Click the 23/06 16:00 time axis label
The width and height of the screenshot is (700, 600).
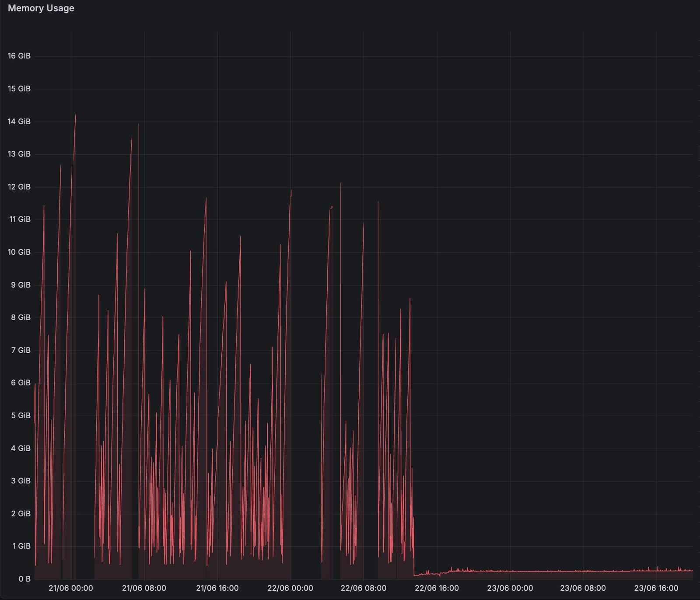tap(656, 588)
